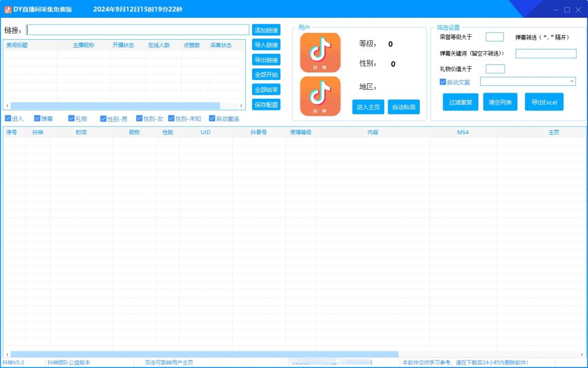Click the room list's right scroll arrow
This screenshot has width=588, height=368.
pos(242,106)
